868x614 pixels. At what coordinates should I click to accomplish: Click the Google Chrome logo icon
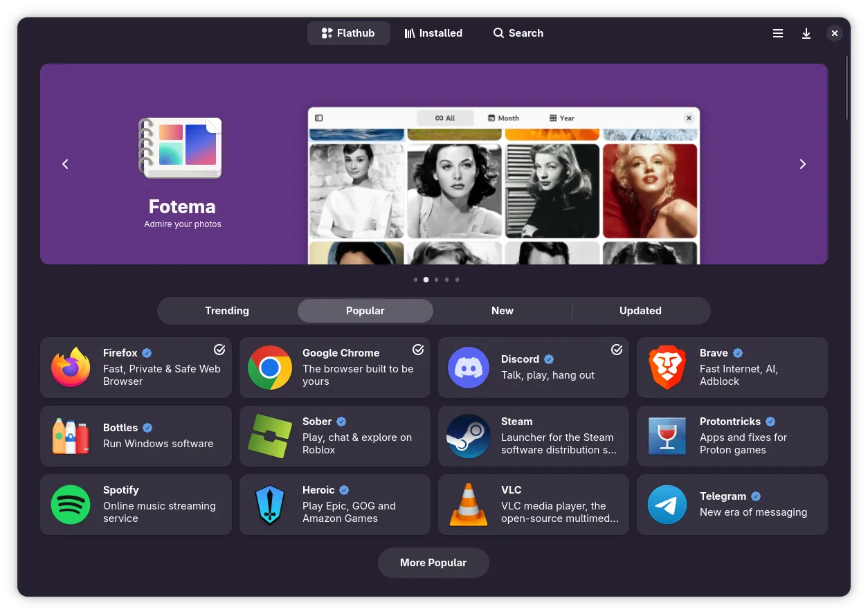[x=270, y=368]
